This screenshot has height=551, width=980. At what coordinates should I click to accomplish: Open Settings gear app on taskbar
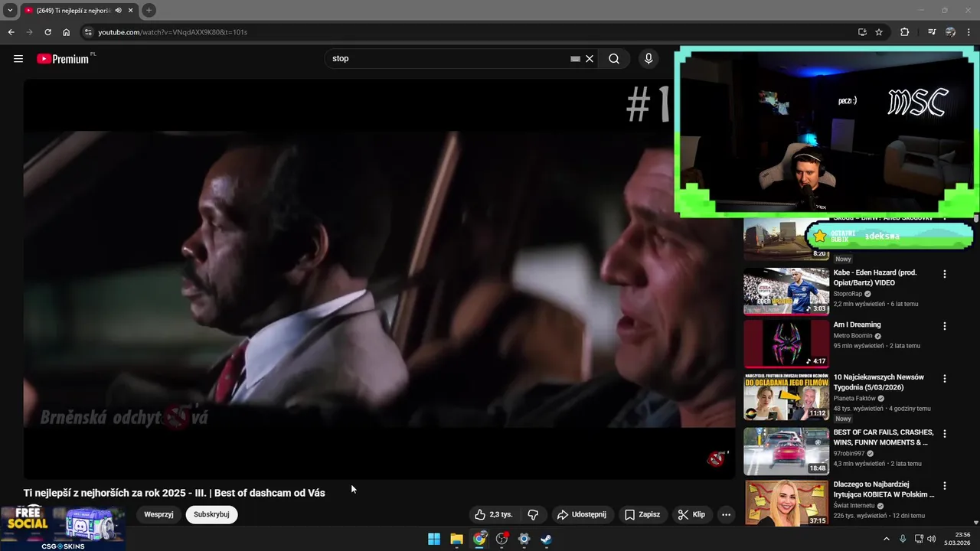(x=524, y=539)
